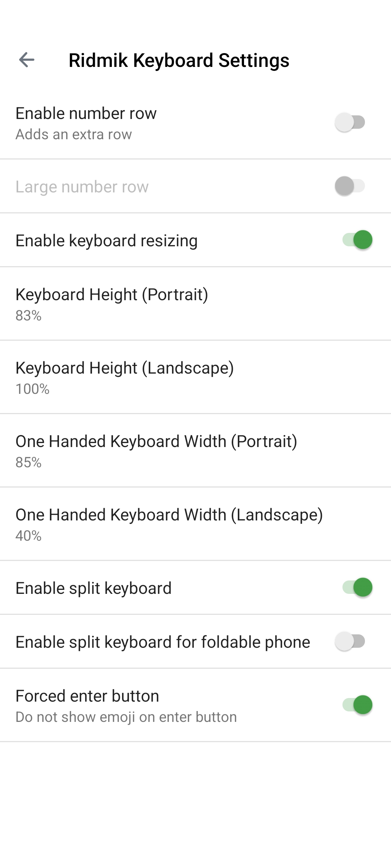
Task: Tap the 83% portrait height value
Action: click(x=29, y=316)
